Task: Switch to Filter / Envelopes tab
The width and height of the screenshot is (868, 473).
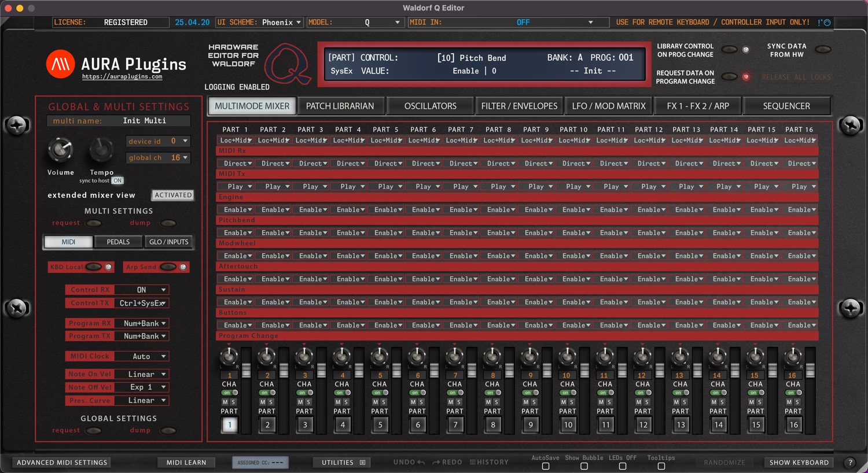Action: coord(520,106)
